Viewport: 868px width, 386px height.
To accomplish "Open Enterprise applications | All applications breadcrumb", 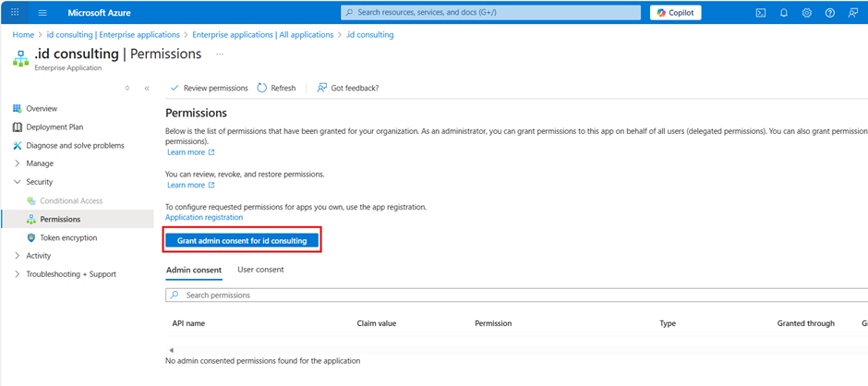I will click(x=263, y=34).
